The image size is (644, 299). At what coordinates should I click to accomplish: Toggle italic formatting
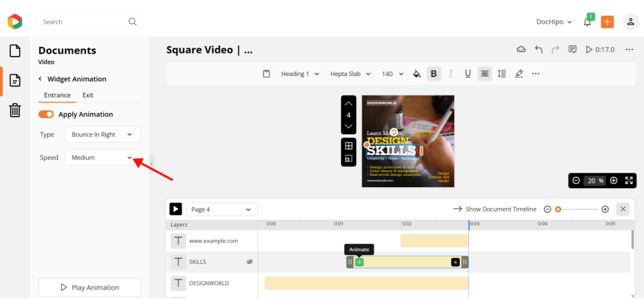pyautogui.click(x=450, y=74)
